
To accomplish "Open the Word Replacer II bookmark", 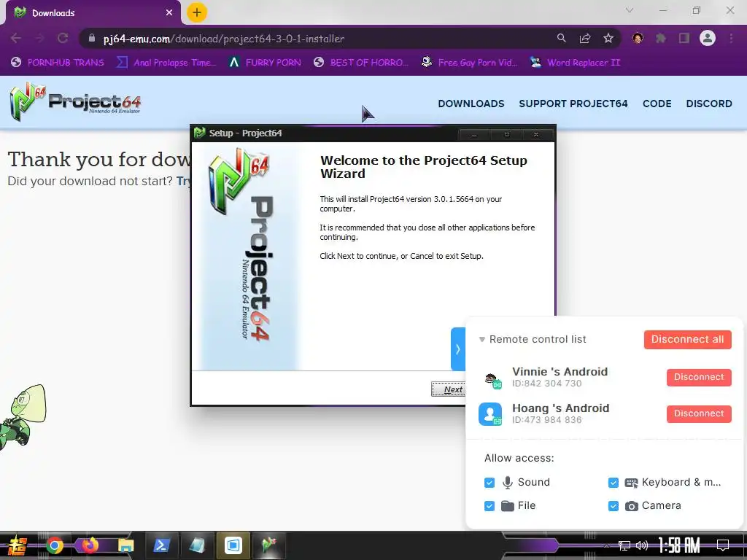I will [x=575, y=63].
